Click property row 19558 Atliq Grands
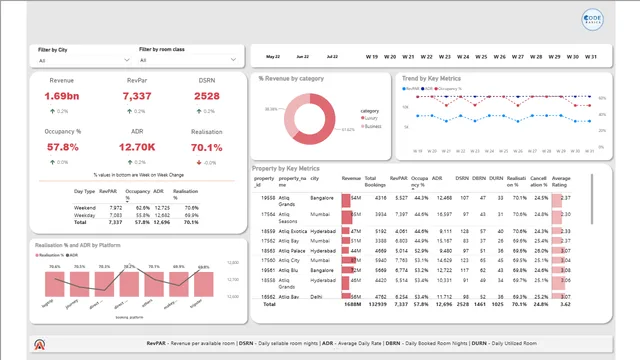The height and width of the screenshot is (360, 640). [x=412, y=201]
